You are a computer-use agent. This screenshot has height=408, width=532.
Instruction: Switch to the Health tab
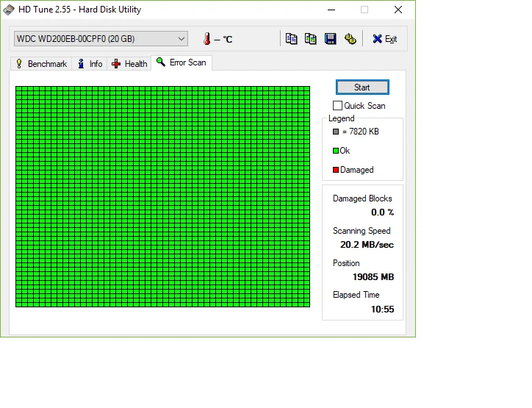(129, 64)
